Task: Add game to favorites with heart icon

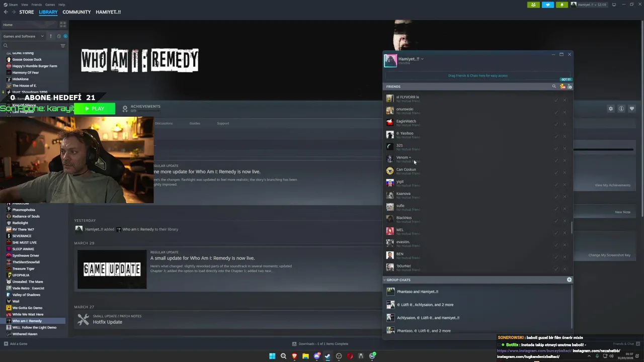Action: click(632, 109)
